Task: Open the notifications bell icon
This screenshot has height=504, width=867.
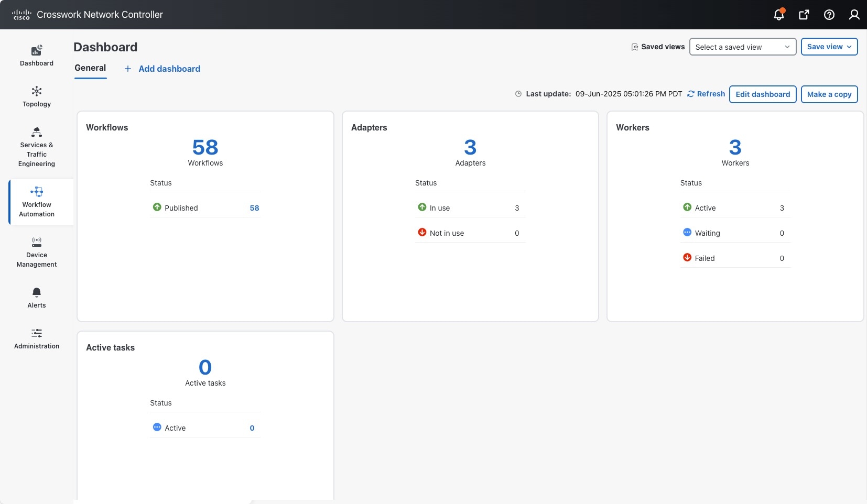Action: click(x=779, y=15)
